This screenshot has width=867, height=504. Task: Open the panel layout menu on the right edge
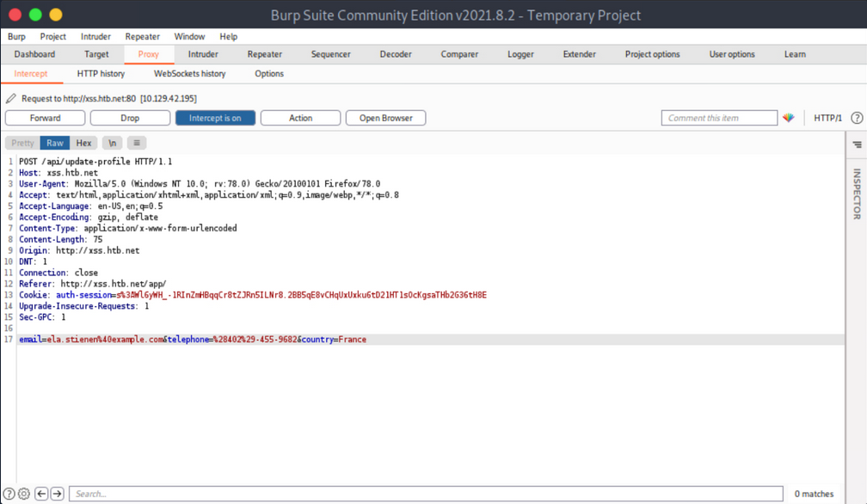pos(855,144)
